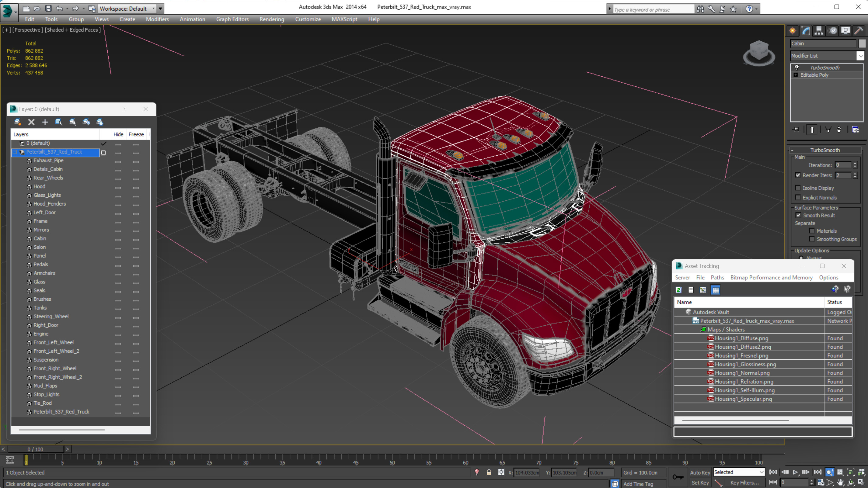Open the Display command panel tab
The height and width of the screenshot is (488, 868).
(x=845, y=31)
